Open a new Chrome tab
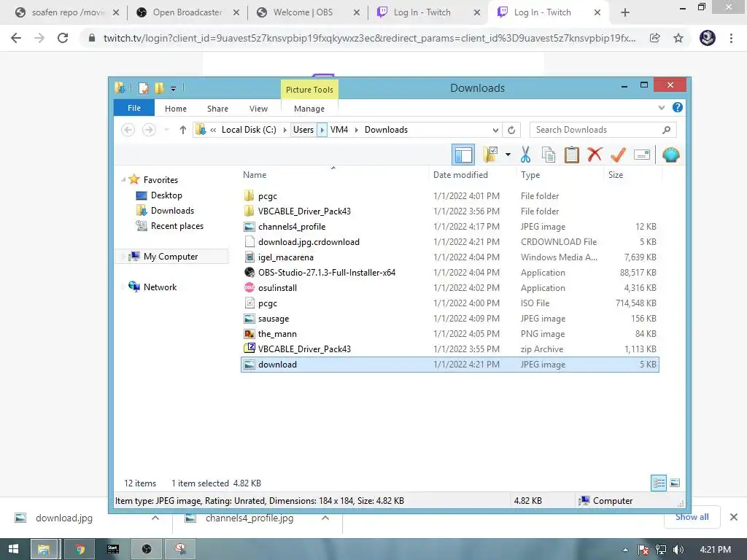The image size is (747, 560). [625, 12]
